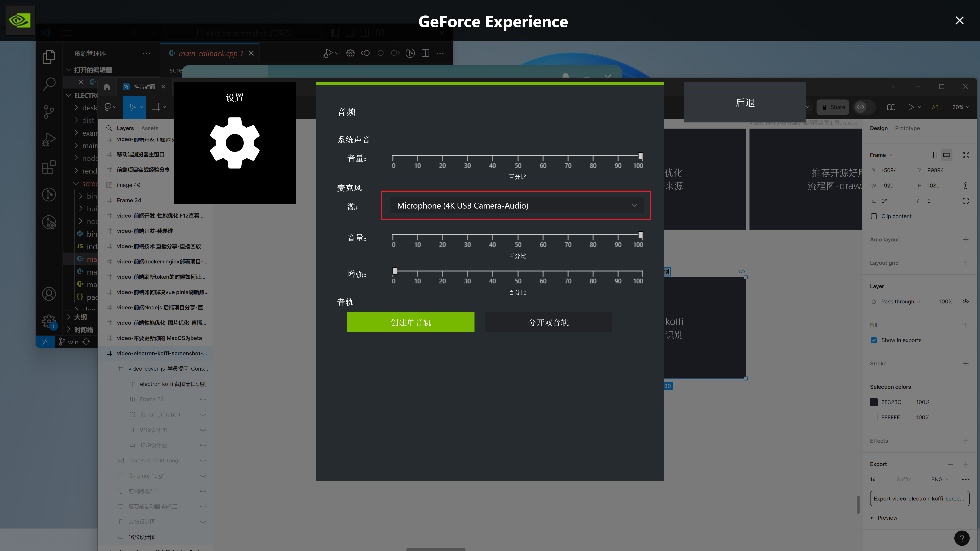Open VS Code Explorer files icon
The height and width of the screenshot is (551, 980).
(x=49, y=57)
